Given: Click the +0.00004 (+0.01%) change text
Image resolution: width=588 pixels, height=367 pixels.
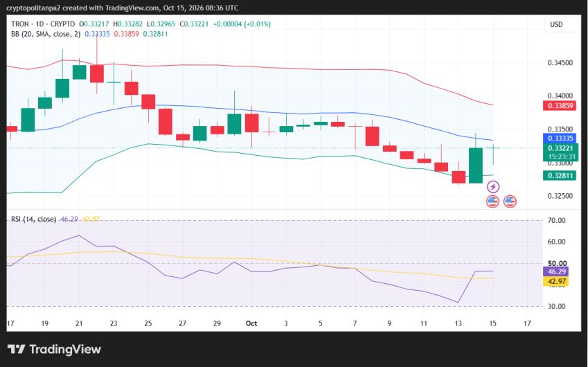Looking at the screenshot, I should click(242, 24).
